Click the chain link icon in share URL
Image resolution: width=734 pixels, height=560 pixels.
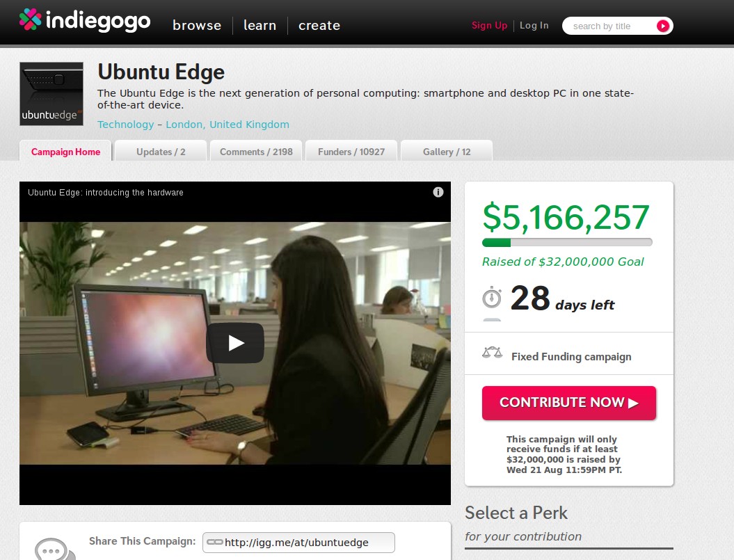coord(214,542)
